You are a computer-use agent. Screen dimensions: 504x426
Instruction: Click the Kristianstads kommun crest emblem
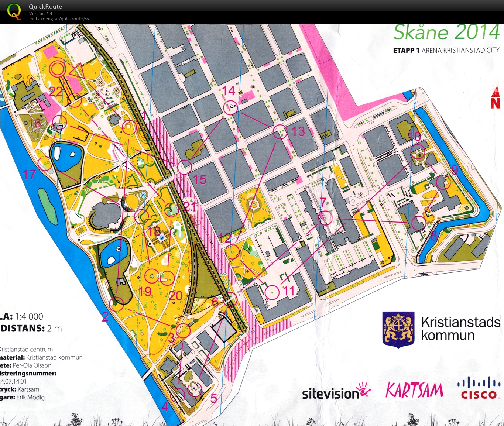point(398,330)
